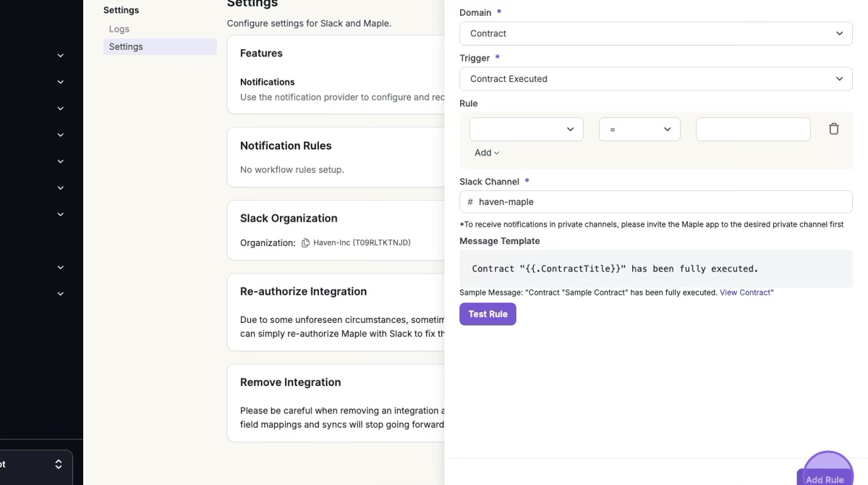The width and height of the screenshot is (868, 485).
Task: Click the hash icon in Slack Channel field
Action: [470, 202]
